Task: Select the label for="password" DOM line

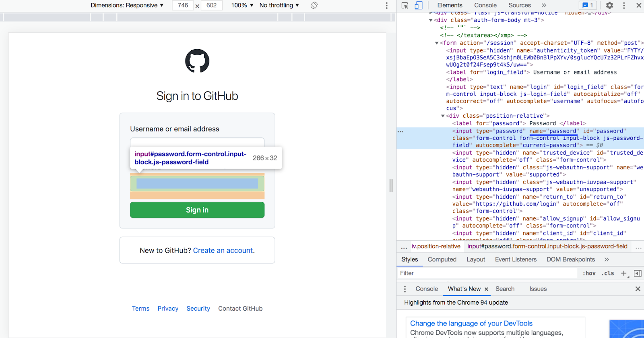Action: tap(519, 124)
